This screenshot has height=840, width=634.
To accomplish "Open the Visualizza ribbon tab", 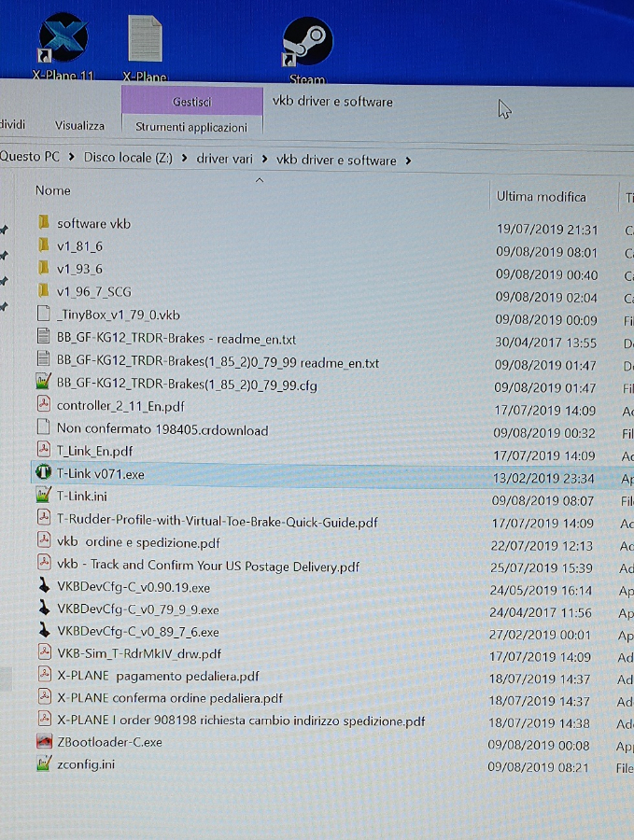I will click(x=79, y=125).
